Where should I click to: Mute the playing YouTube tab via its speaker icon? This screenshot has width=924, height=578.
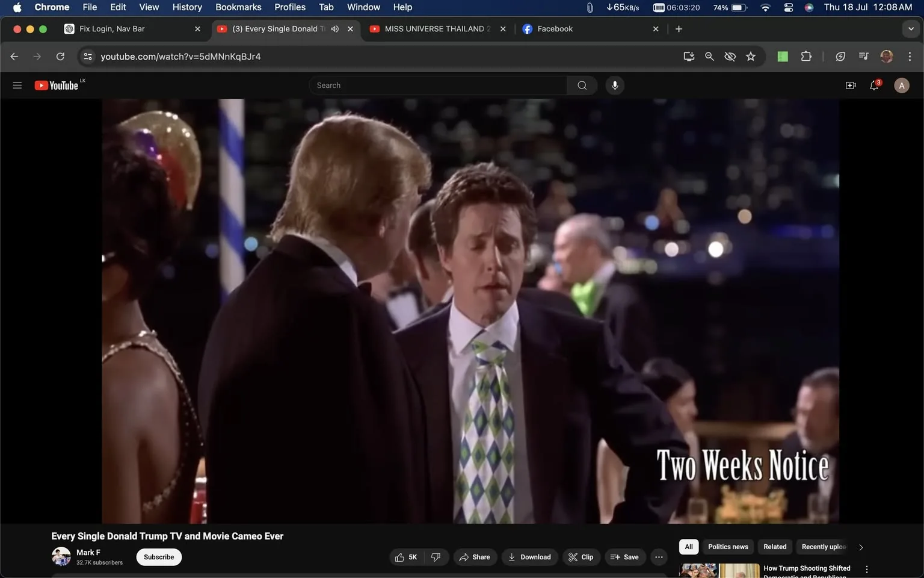[x=334, y=28]
